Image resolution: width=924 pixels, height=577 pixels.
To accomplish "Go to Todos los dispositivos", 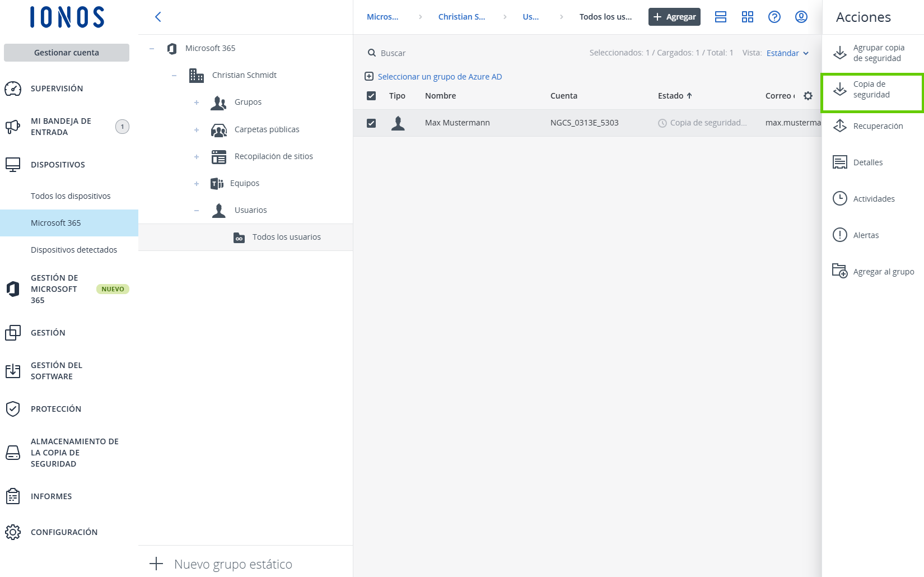I will (x=71, y=196).
